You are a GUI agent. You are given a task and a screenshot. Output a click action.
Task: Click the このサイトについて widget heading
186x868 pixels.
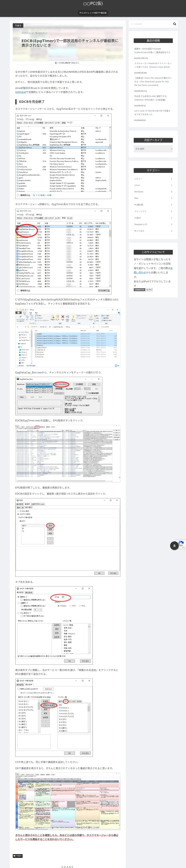(x=153, y=252)
